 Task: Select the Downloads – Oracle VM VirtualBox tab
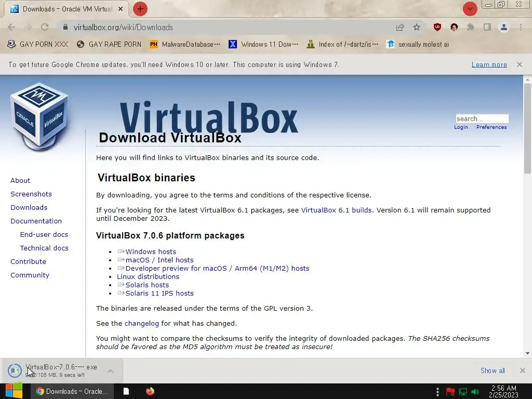(66, 9)
